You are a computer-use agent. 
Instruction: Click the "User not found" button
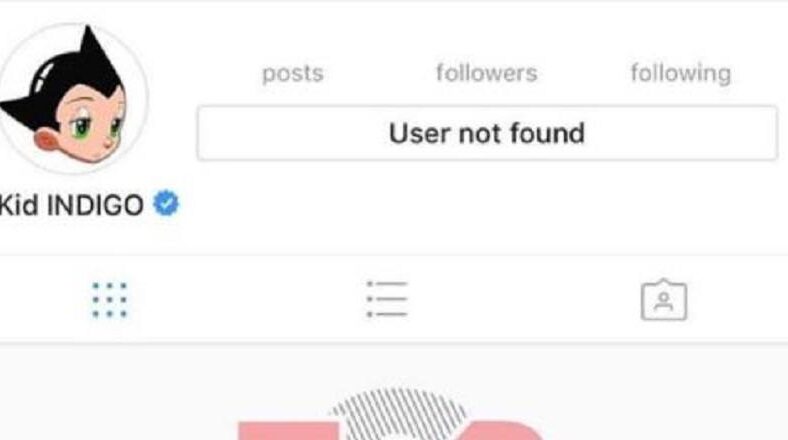tap(487, 133)
